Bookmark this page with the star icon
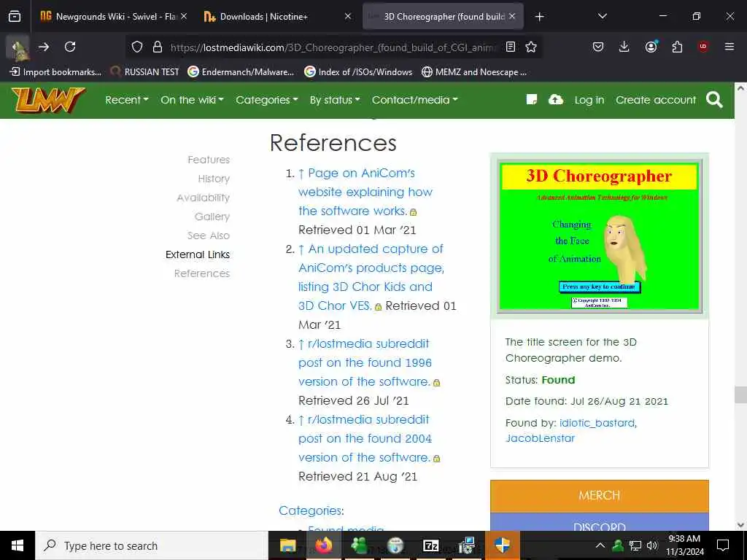The height and width of the screenshot is (560, 747). [531, 47]
